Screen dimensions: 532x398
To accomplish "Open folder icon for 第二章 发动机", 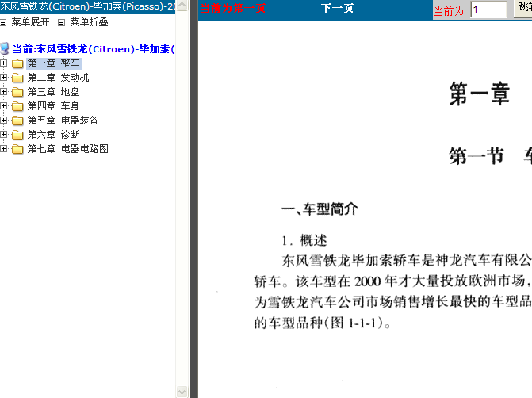I will tap(17, 78).
